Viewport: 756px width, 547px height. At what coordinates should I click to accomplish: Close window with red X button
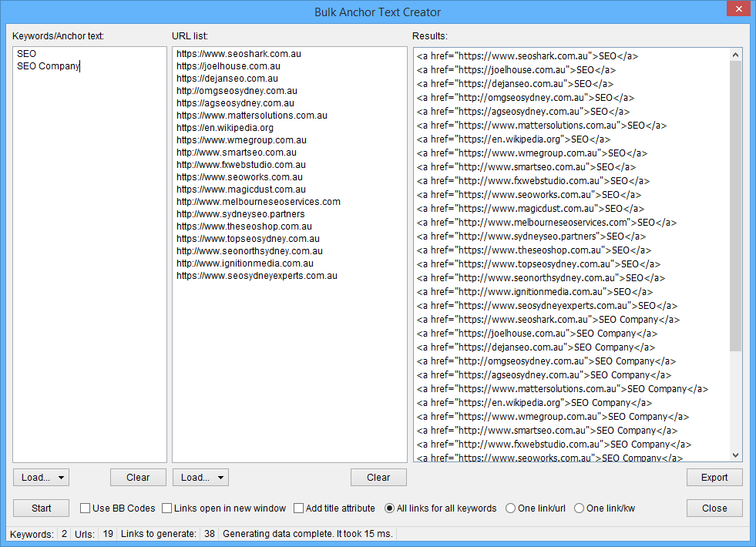[738, 9]
